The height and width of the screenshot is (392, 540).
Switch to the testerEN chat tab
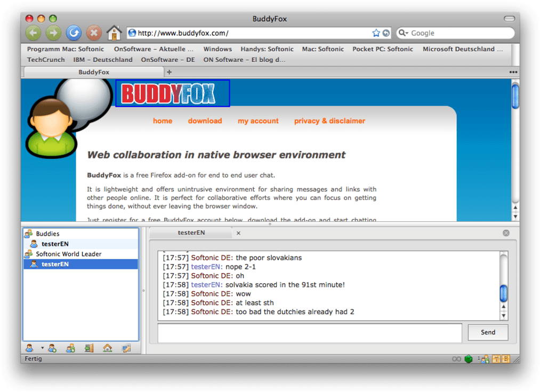(x=191, y=233)
